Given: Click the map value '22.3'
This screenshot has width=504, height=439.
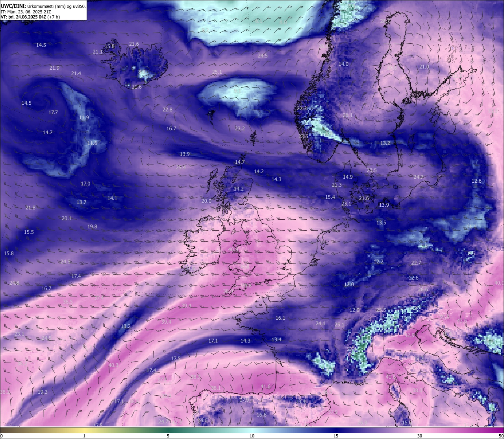Looking at the screenshot, I should pos(302,109).
